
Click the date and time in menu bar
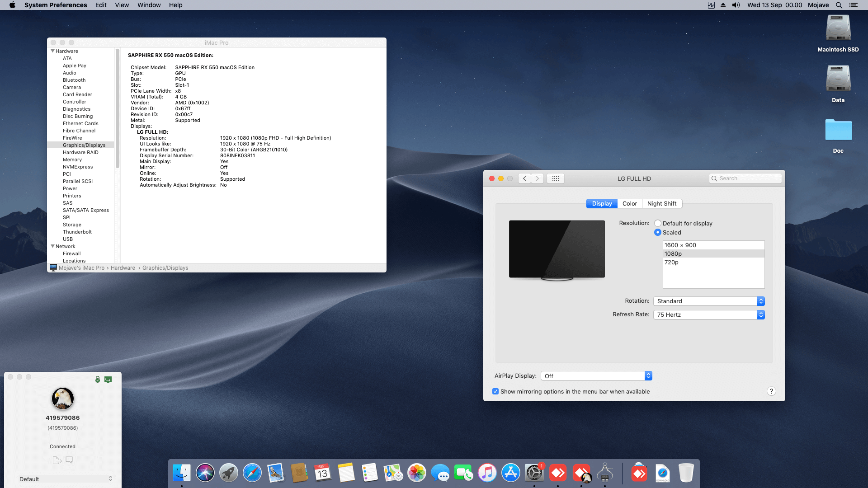[x=774, y=5]
